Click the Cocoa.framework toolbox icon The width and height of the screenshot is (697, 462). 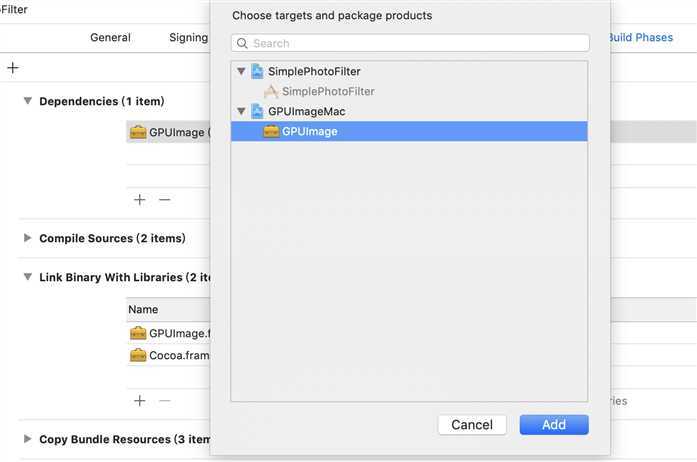(138, 355)
